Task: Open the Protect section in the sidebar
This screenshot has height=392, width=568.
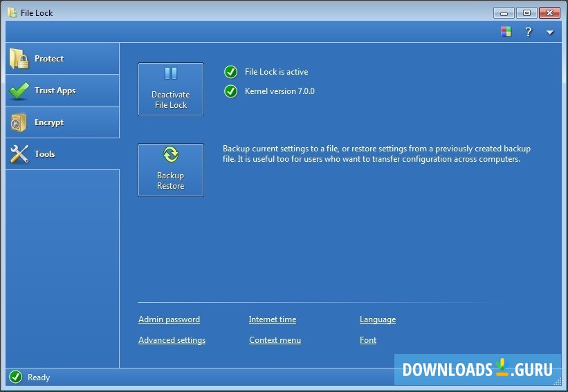Action: tap(62, 59)
